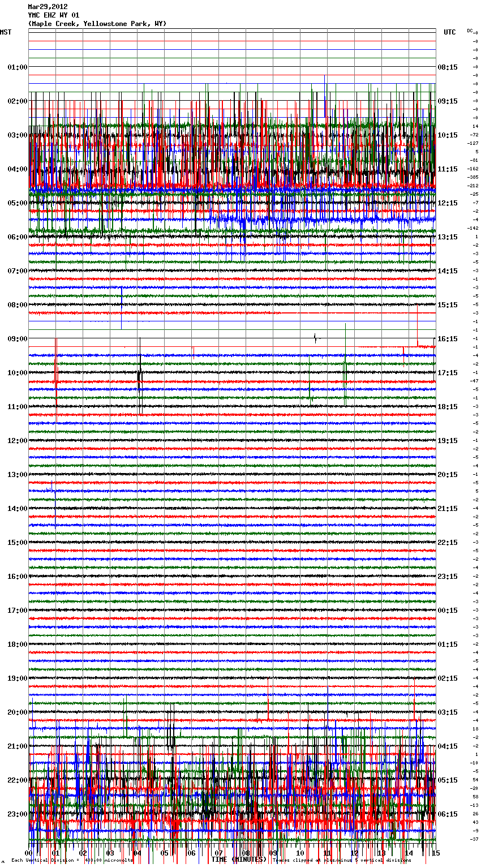Click the 10 minute axis tick label
The image size is (481, 868).
click(x=300, y=853)
